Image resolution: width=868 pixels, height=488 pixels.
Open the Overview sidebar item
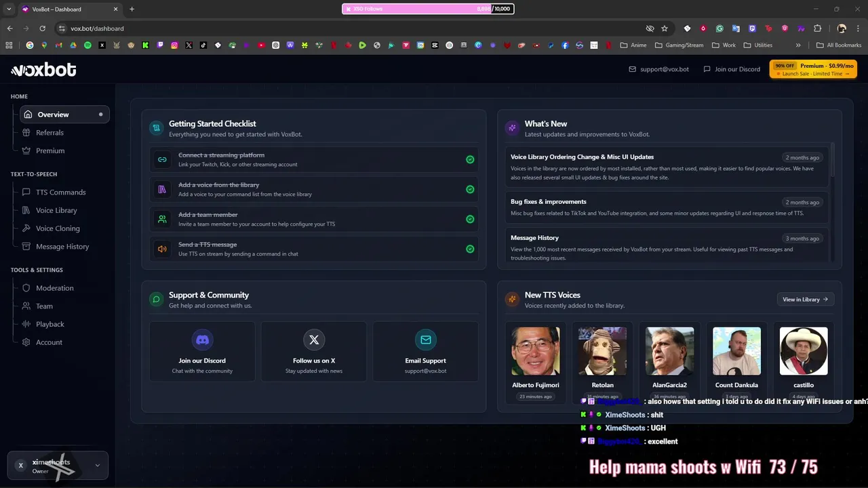64,115
